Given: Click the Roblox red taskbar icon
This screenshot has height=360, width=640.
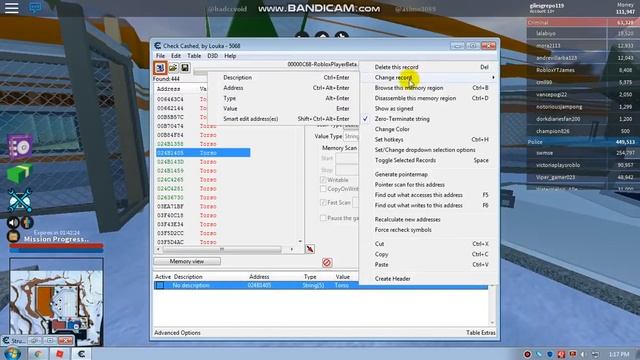Looking at the screenshot, I should (x=60, y=354).
